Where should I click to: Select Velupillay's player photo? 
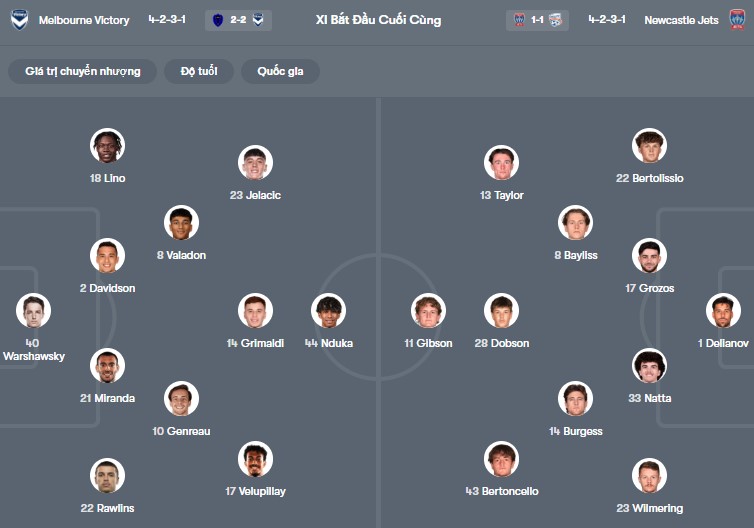[x=255, y=459]
